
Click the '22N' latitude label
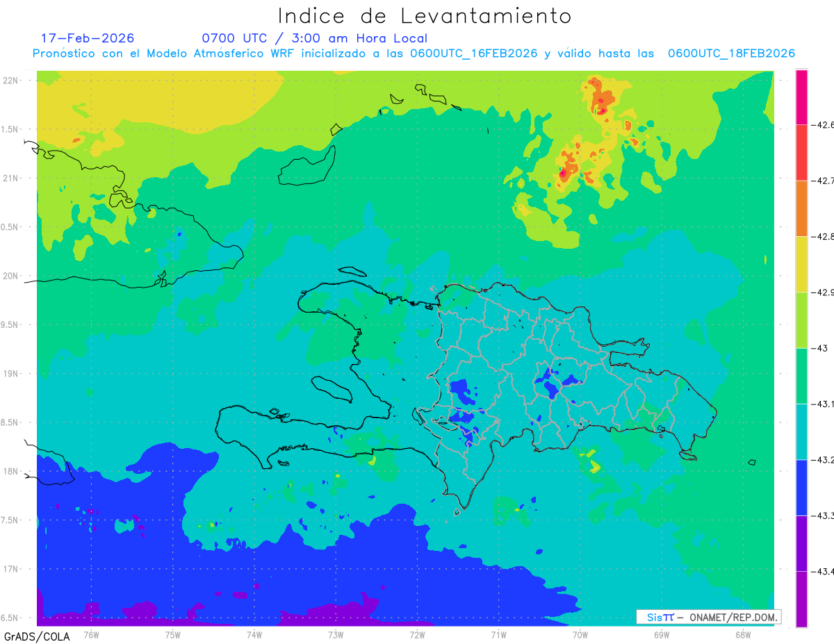click(11, 80)
